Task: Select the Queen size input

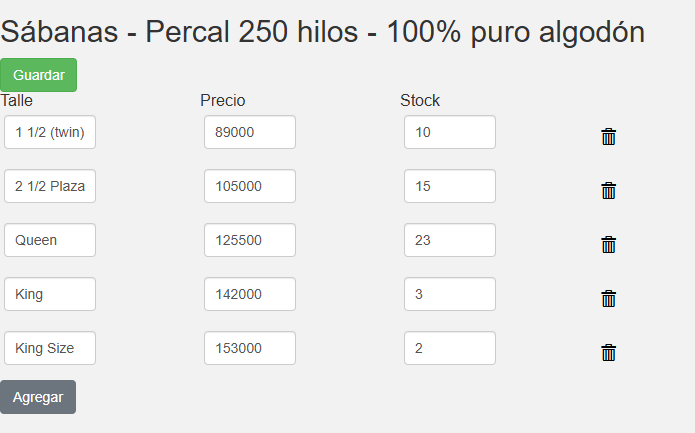Action: coord(50,240)
